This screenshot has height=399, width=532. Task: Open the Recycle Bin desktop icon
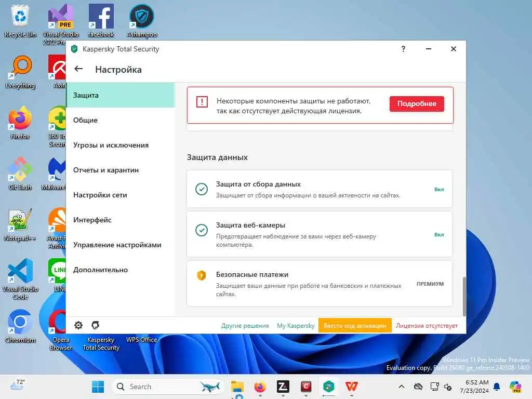20,21
